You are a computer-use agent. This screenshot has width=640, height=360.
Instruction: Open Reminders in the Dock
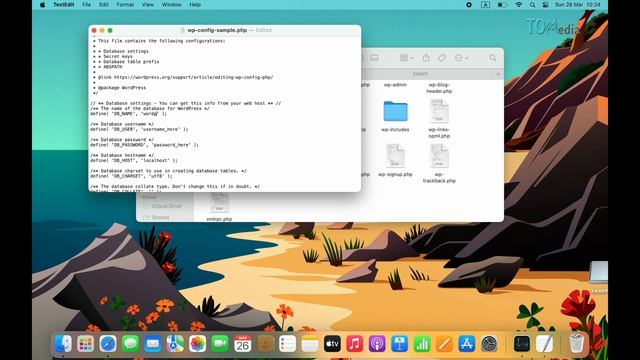click(x=287, y=344)
